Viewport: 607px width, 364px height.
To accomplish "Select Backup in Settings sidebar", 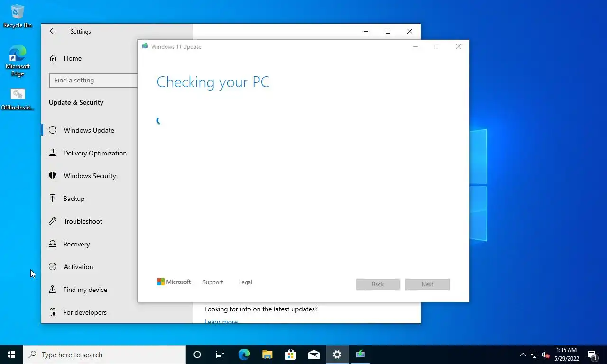I will click(x=74, y=199).
